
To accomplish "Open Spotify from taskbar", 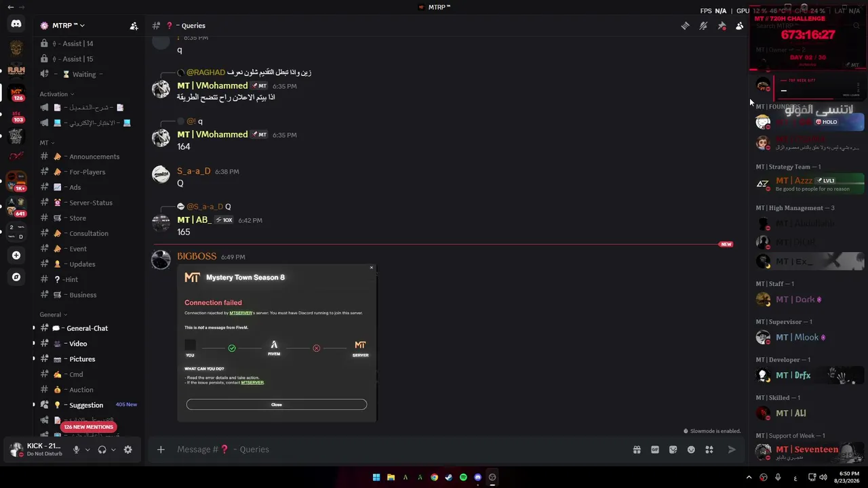I will [x=463, y=477].
